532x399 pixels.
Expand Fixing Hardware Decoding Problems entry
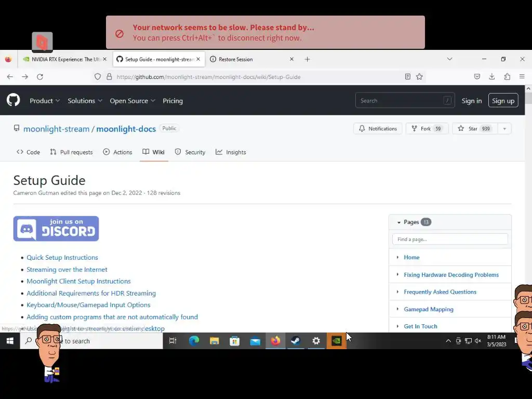click(397, 274)
